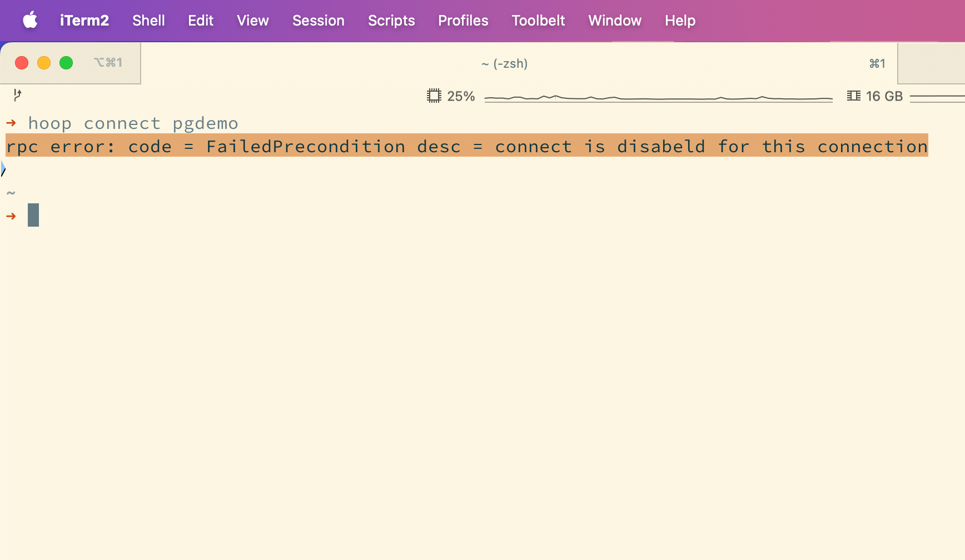Image resolution: width=965 pixels, height=560 pixels.
Task: Click the memory RAM icon
Action: (x=853, y=96)
